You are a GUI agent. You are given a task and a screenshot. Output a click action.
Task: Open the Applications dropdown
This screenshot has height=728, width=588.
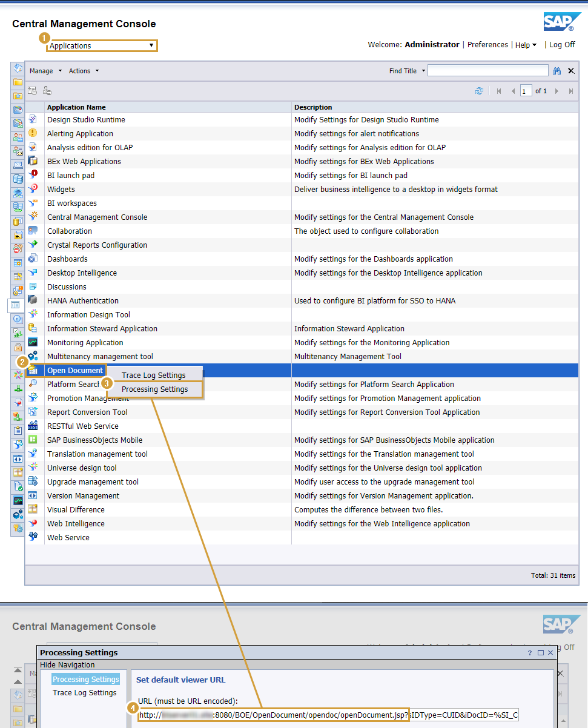(101, 45)
